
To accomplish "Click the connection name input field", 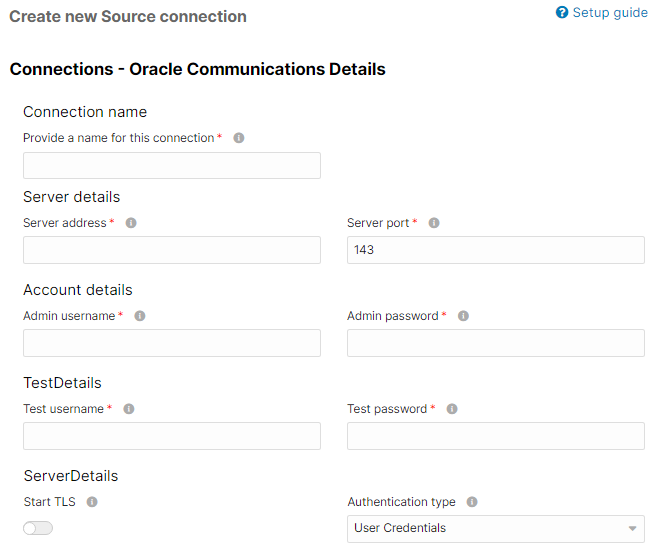I will point(172,165).
